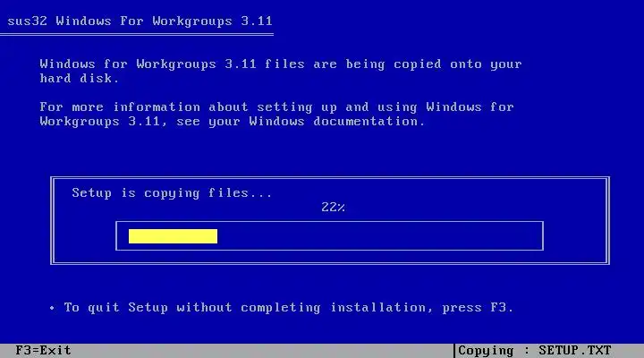Click the 22% progress percentage label

[x=333, y=207]
